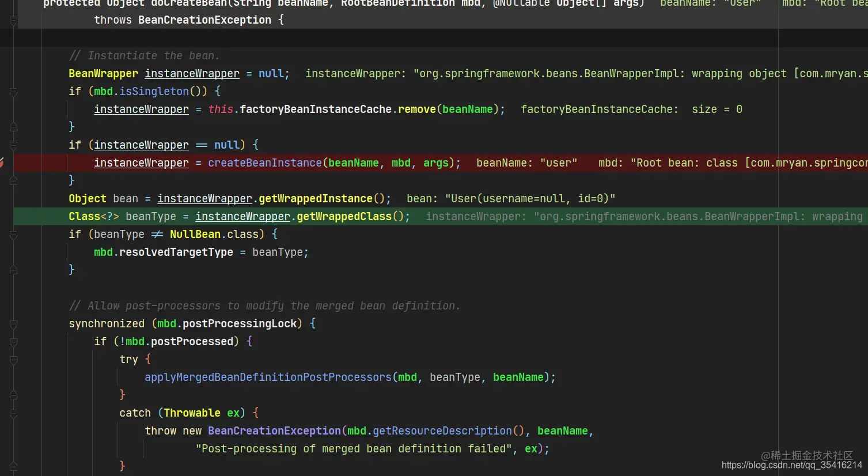This screenshot has width=868, height=476.
Task: Click the 'getResourceDescription' method call
Action: point(442,431)
